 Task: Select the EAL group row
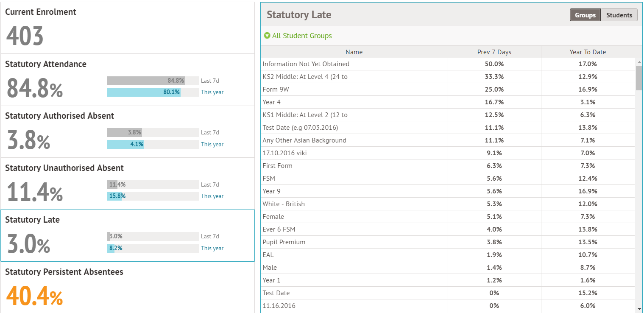coord(448,255)
